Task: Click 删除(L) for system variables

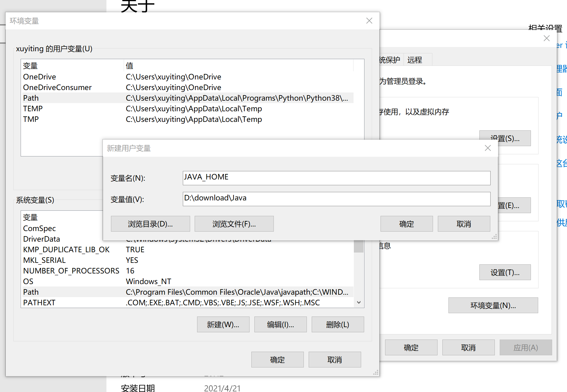Action: pos(338,324)
